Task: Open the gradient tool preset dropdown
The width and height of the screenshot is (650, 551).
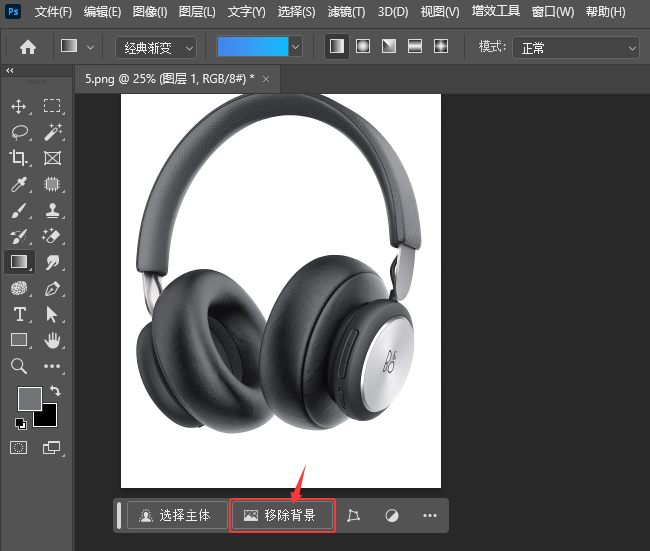Action: point(90,48)
